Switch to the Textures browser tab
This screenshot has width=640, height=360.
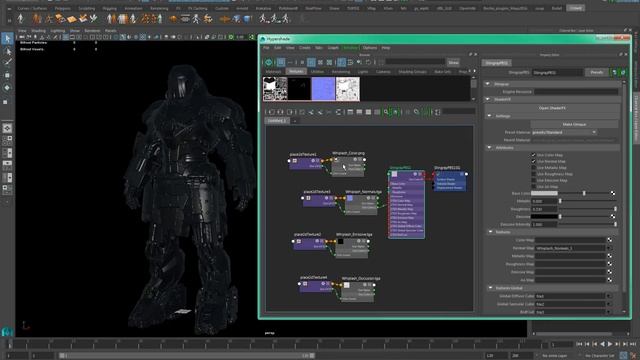coord(296,71)
